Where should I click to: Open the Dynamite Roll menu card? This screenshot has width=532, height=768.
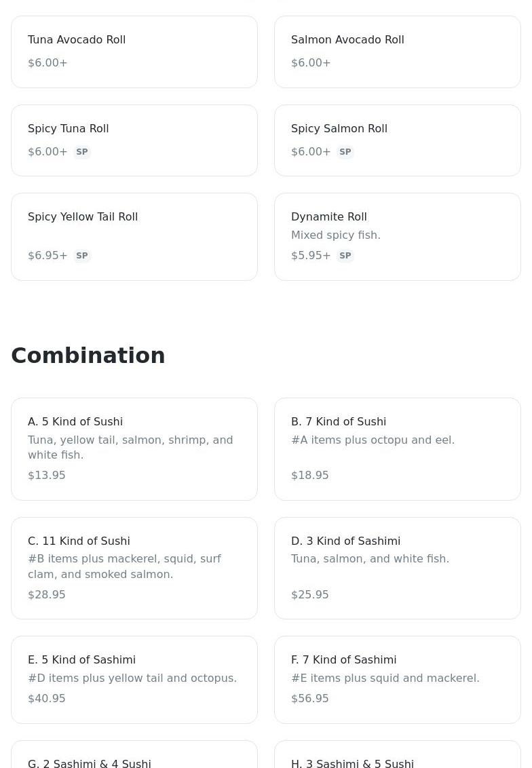[x=398, y=236]
